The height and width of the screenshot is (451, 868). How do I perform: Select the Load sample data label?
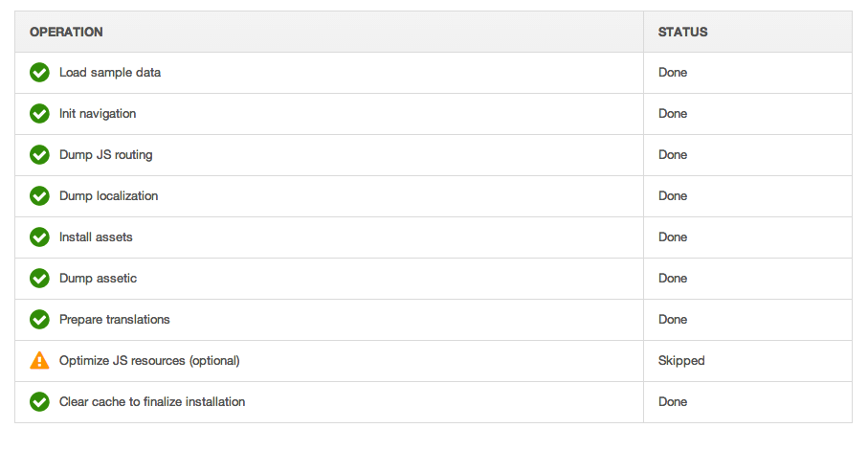[110, 73]
